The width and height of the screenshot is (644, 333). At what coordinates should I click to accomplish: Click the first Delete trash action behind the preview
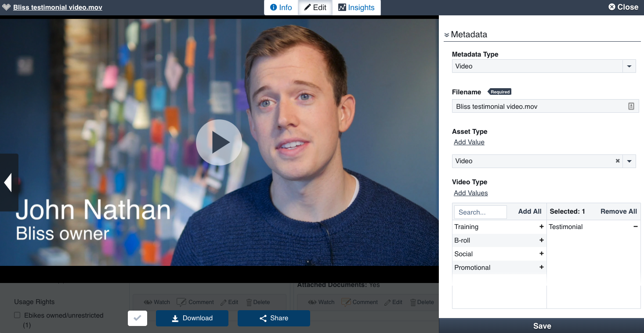click(258, 302)
